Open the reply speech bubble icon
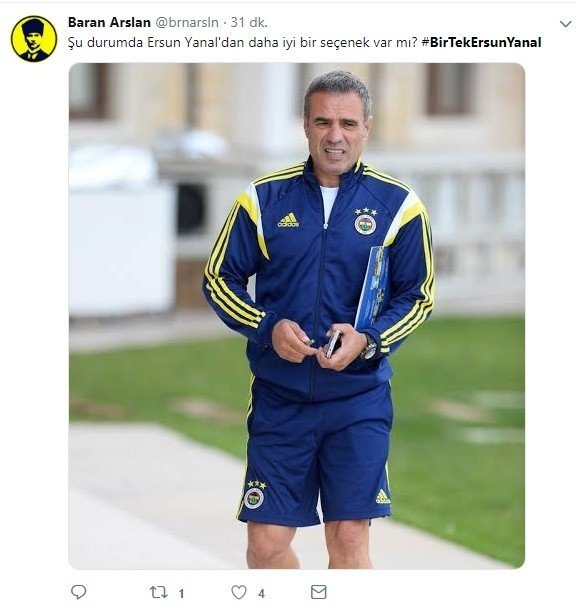The height and width of the screenshot is (609, 577). [x=79, y=592]
